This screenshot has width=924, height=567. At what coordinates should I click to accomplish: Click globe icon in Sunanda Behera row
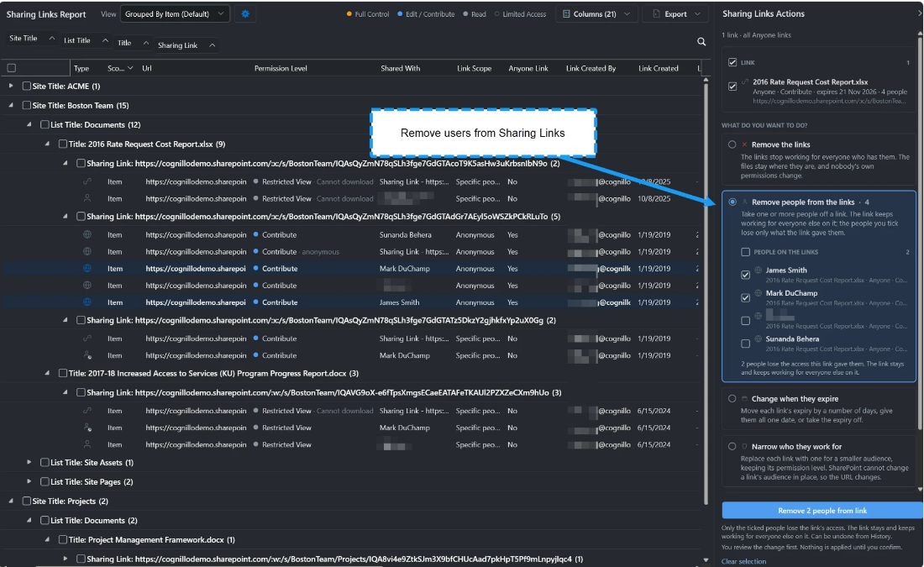point(87,234)
